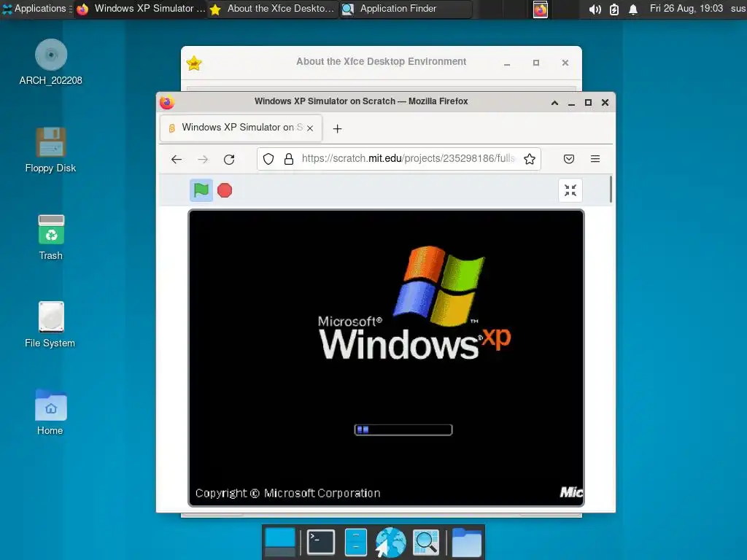Click the user name at top panel edge
Image resolution: width=747 pixels, height=560 pixels.
coord(738,9)
